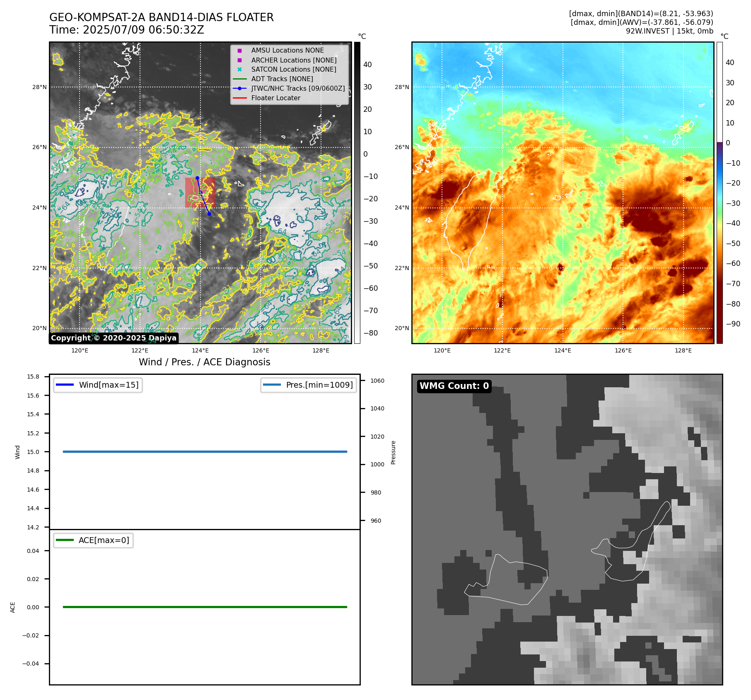Viewport: 751px width, 700px height.
Task: Click the magenta AMSU square legend marker
Action: click(x=239, y=51)
